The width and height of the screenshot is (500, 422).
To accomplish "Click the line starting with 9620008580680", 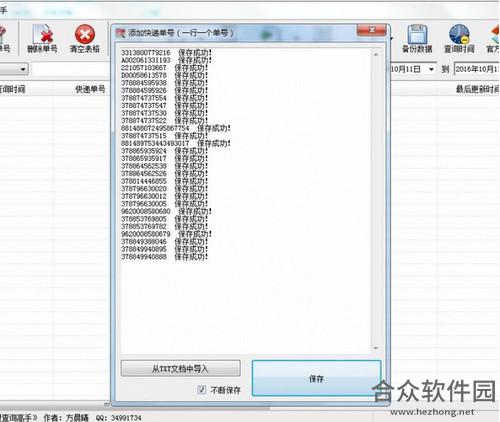I will pos(166,211).
